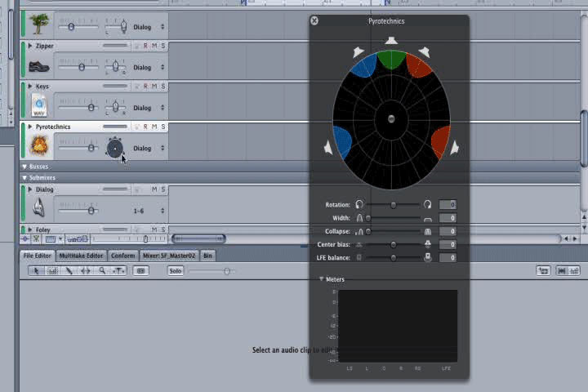Mute the Pyrotechnics track
588x392 pixels.
(x=154, y=127)
